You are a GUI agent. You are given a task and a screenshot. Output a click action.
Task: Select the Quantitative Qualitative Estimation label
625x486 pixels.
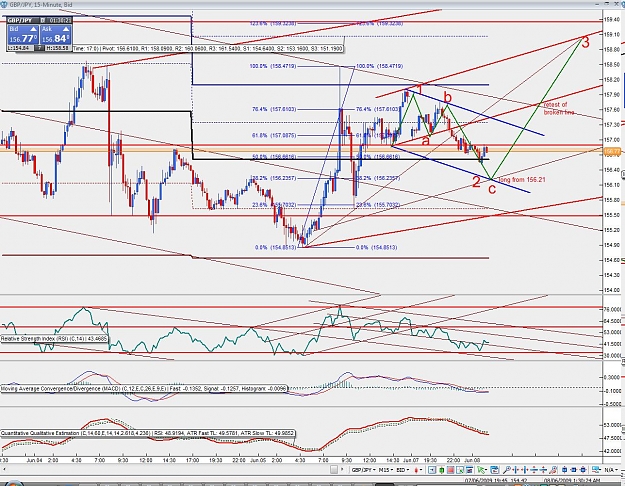point(147,433)
